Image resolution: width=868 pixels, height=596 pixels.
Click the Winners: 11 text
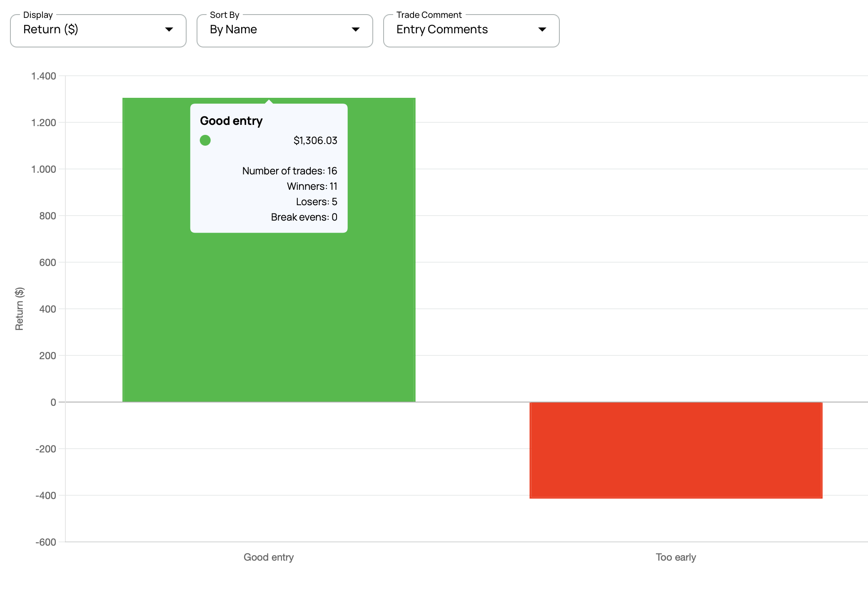312,186
